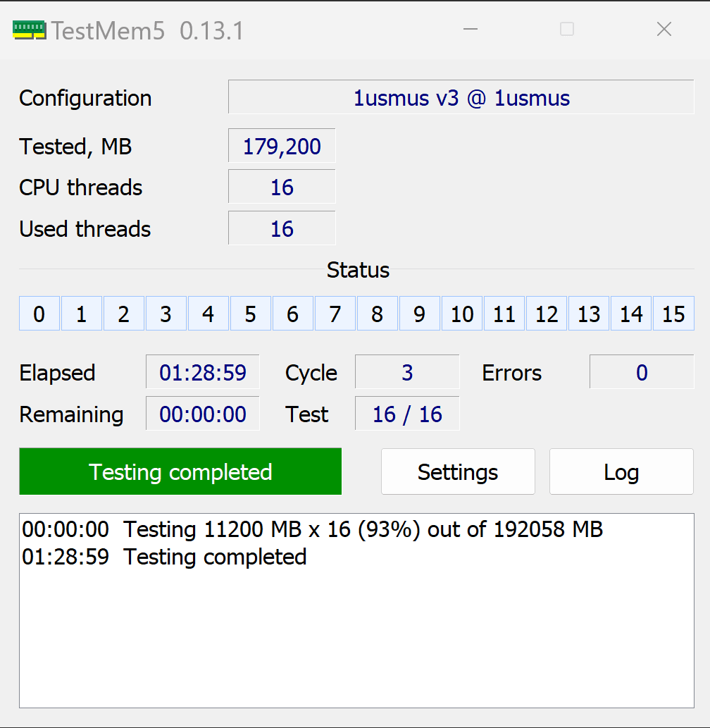This screenshot has height=728, width=710.
Task: Select thread status box 12
Action: [x=547, y=314]
